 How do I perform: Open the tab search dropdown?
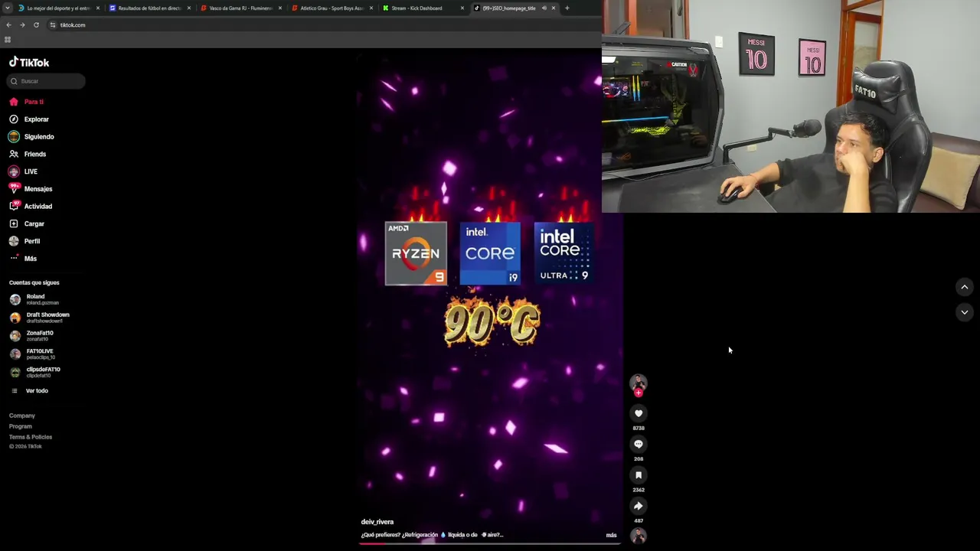click(x=7, y=8)
